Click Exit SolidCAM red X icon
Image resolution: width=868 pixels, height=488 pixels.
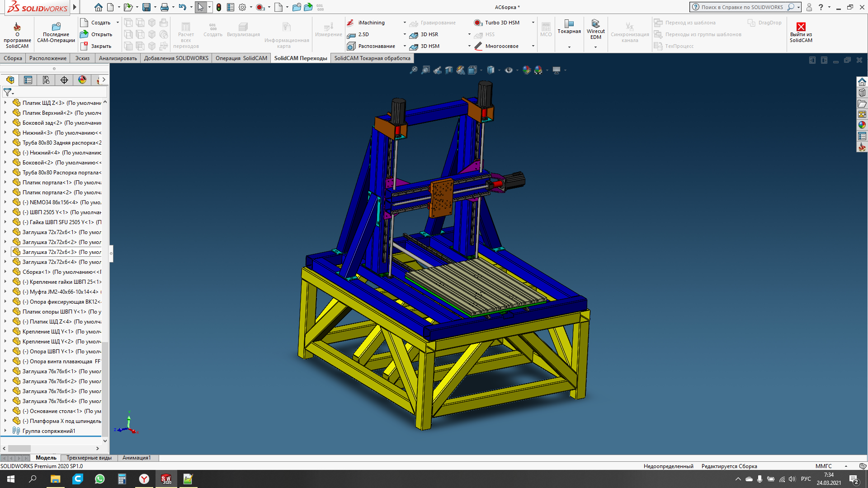point(801,27)
